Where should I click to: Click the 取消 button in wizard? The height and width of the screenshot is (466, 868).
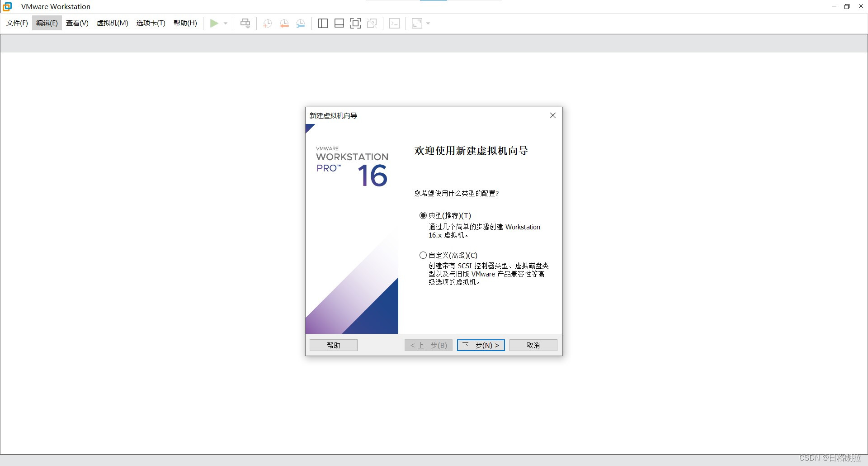click(x=533, y=345)
